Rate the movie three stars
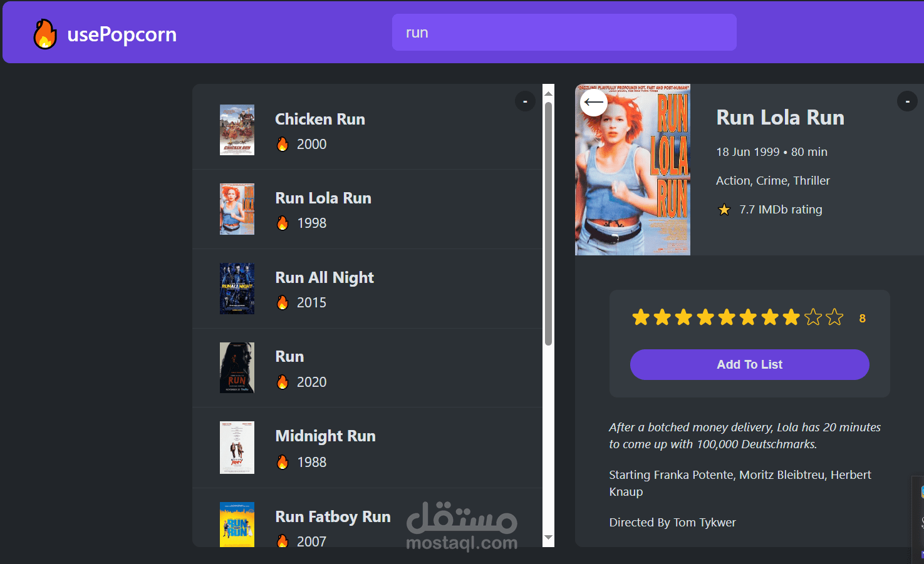924x564 pixels. pos(683,317)
